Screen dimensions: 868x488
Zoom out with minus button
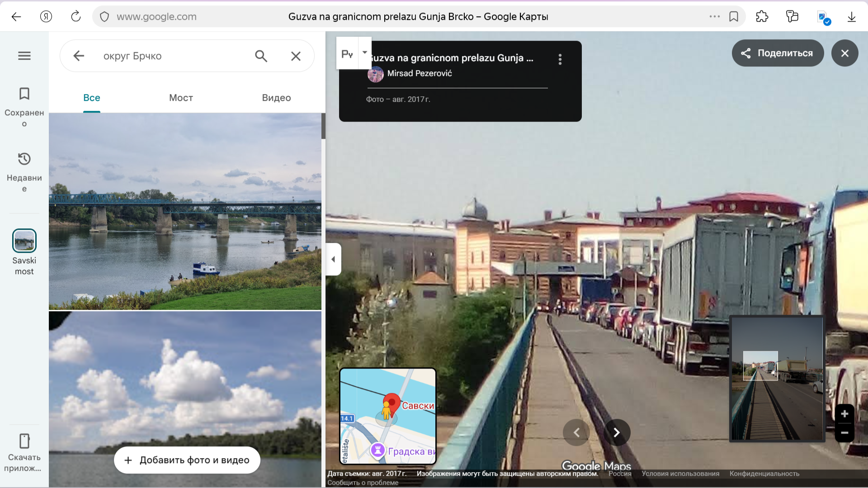[x=844, y=433]
